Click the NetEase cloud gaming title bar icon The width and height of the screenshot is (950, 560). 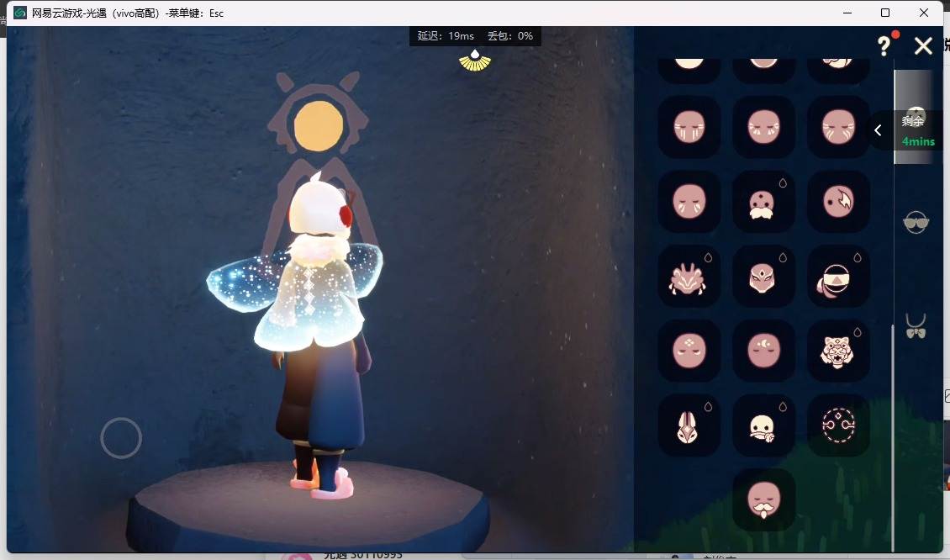(20, 13)
